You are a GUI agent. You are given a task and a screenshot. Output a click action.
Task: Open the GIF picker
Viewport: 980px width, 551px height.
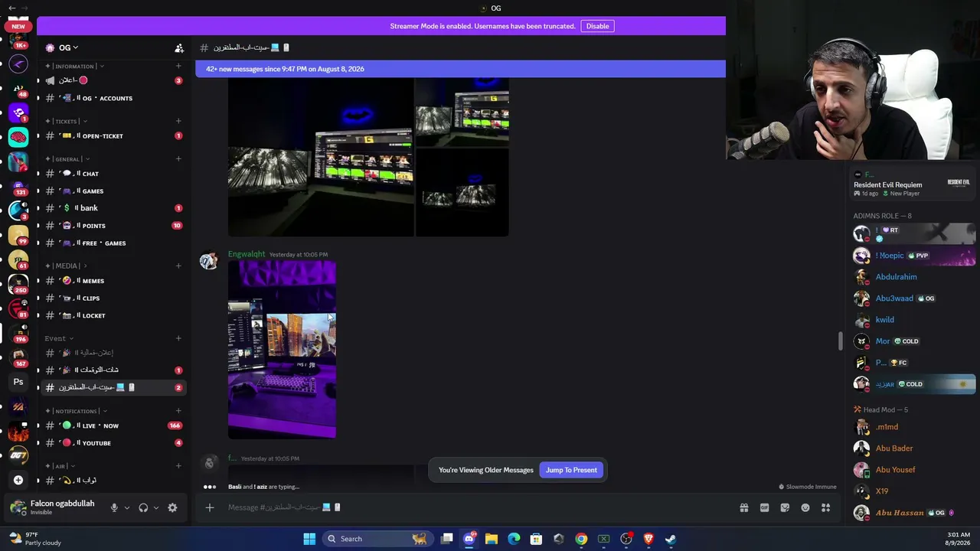click(764, 507)
